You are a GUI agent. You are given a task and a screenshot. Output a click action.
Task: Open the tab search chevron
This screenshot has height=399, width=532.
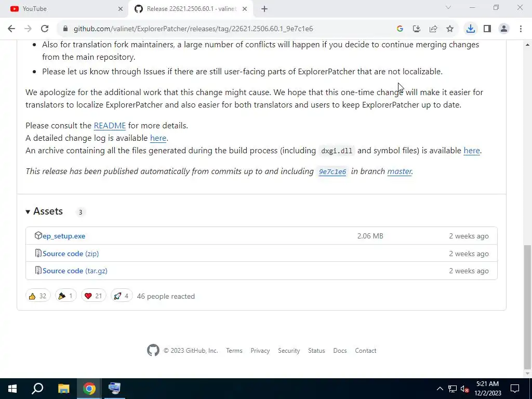(x=448, y=7)
